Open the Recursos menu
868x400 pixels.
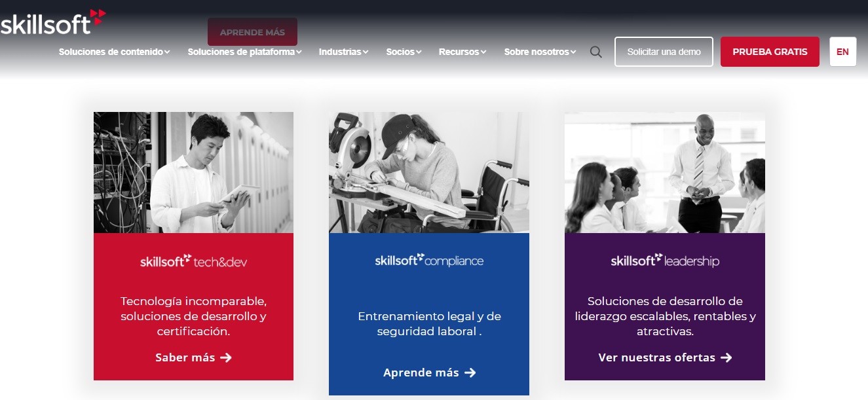[x=462, y=52]
